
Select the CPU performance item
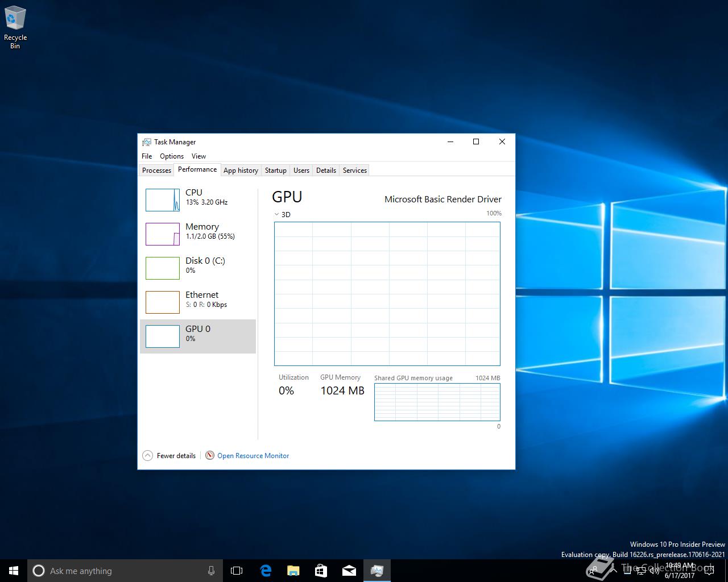pos(198,200)
